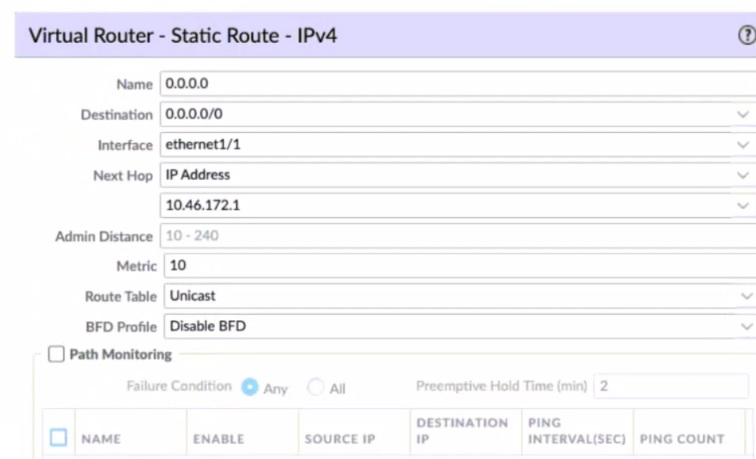Expand the Destination dropdown
Viewport: 756px width, 459px height.
(x=742, y=115)
